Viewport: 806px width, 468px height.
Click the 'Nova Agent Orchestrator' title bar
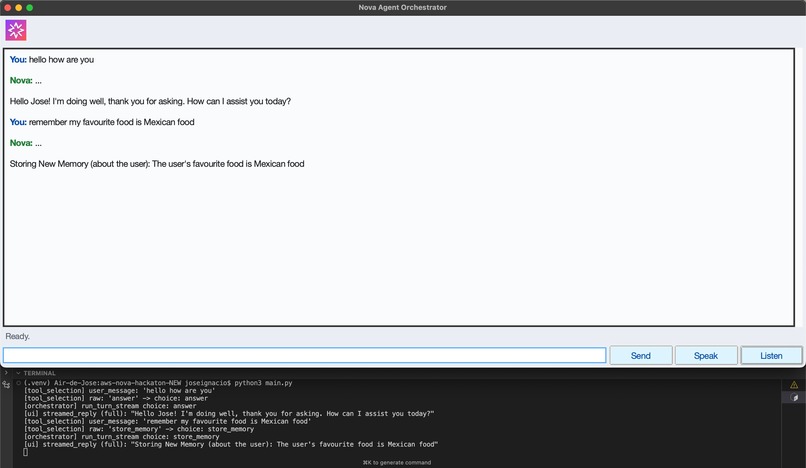[402, 7]
